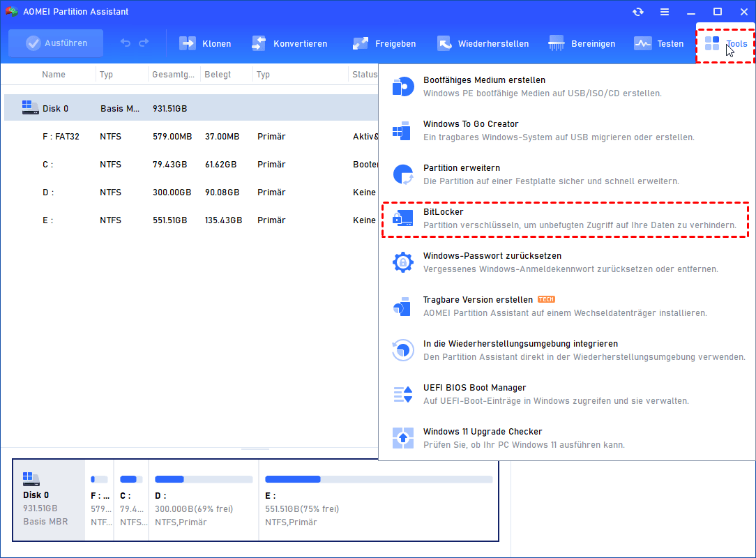Screen dimensions: 756x558
Task: Click the UEFI BIOS Boot Manager icon
Action: (403, 395)
